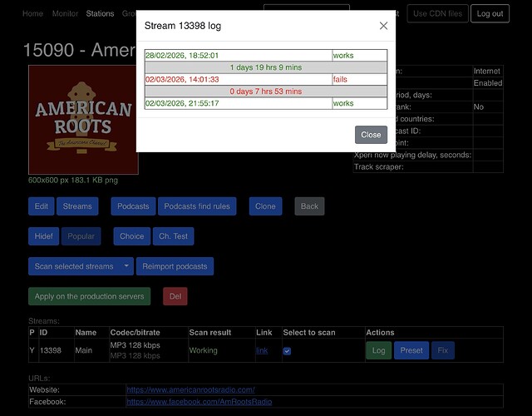
Task: Click the Fix button in Actions
Action: 443,350
